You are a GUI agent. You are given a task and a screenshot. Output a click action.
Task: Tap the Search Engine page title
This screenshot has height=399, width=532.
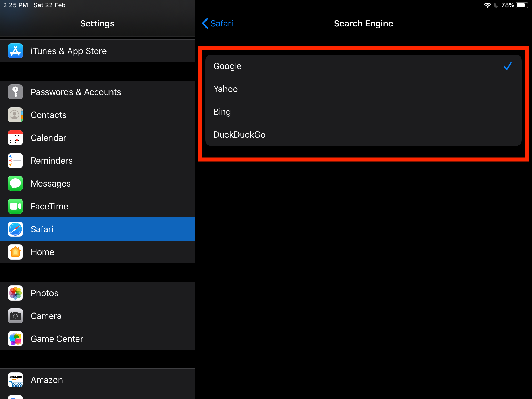tap(363, 23)
